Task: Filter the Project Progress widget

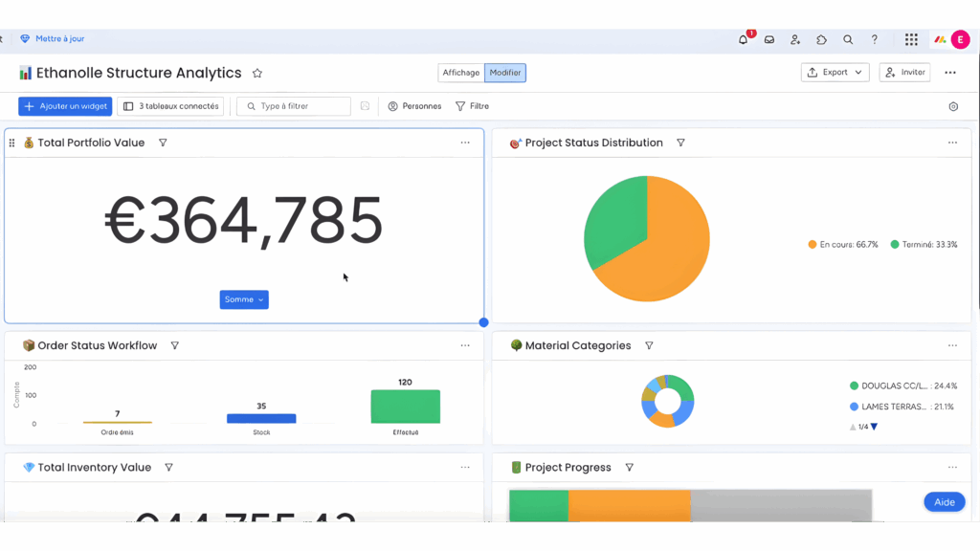Action: (x=630, y=467)
